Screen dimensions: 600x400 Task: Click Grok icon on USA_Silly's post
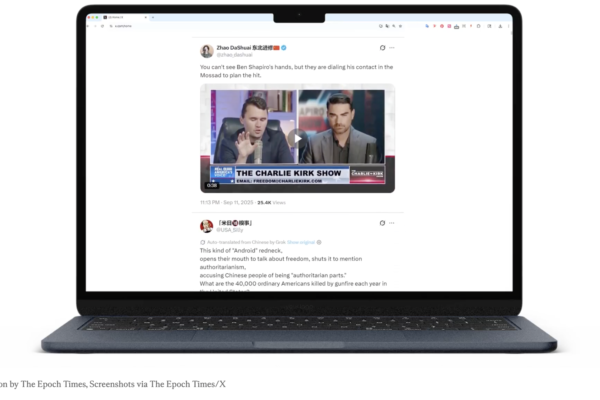(x=382, y=223)
